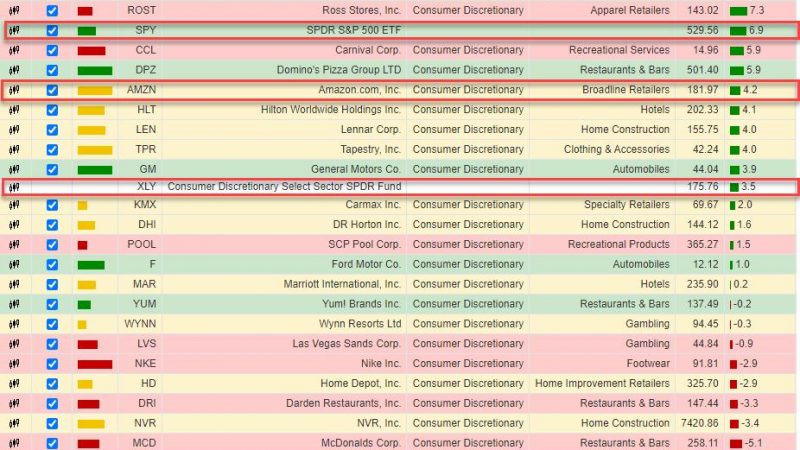The width and height of the screenshot is (800, 450).
Task: Open the chart icon for KMX row
Action: (x=14, y=205)
